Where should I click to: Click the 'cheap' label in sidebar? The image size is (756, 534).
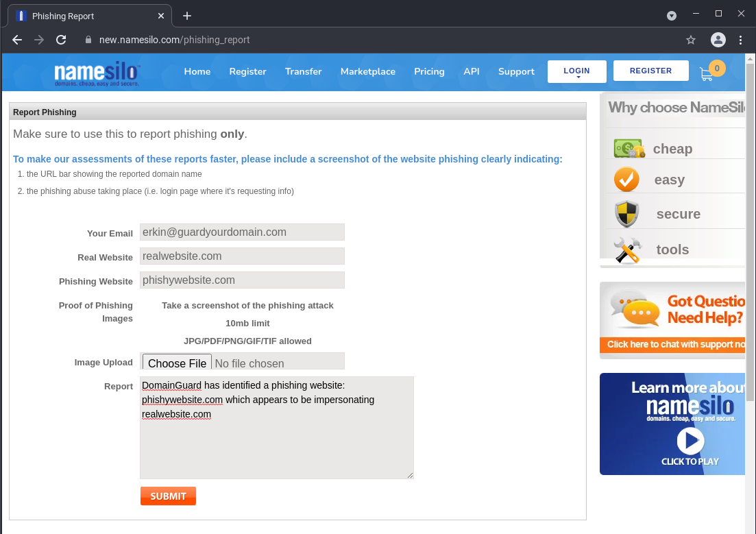(x=672, y=149)
